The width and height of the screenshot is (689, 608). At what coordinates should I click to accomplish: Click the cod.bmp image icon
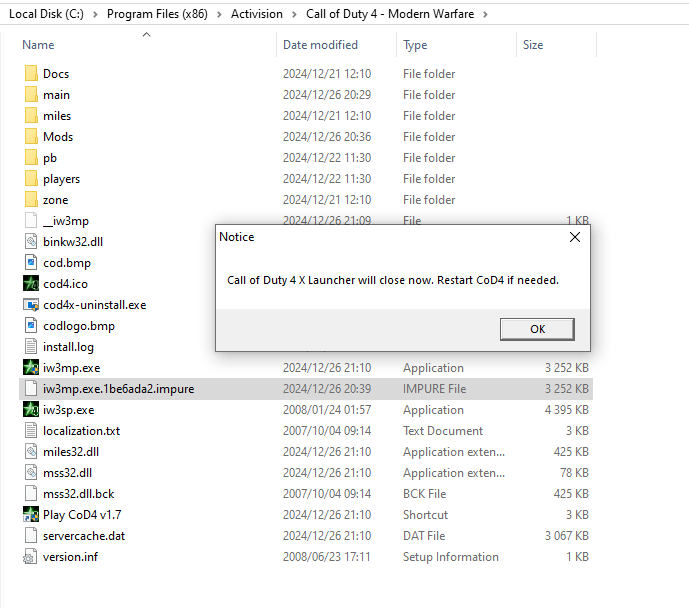point(31,263)
